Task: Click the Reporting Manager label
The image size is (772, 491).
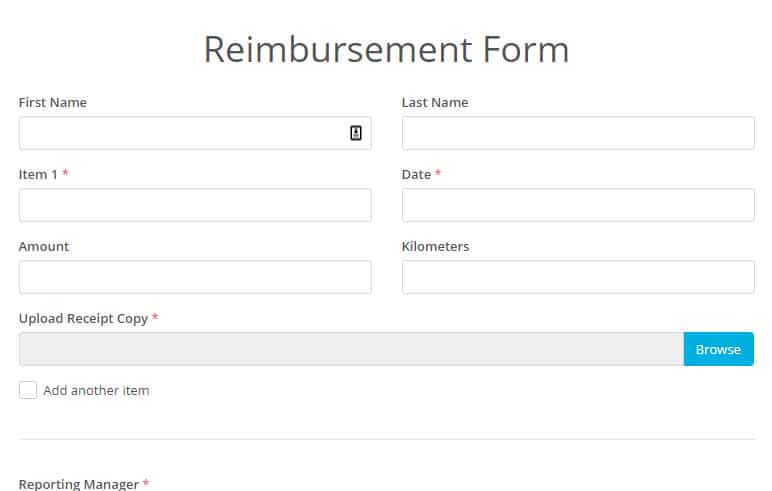Action: [79, 484]
